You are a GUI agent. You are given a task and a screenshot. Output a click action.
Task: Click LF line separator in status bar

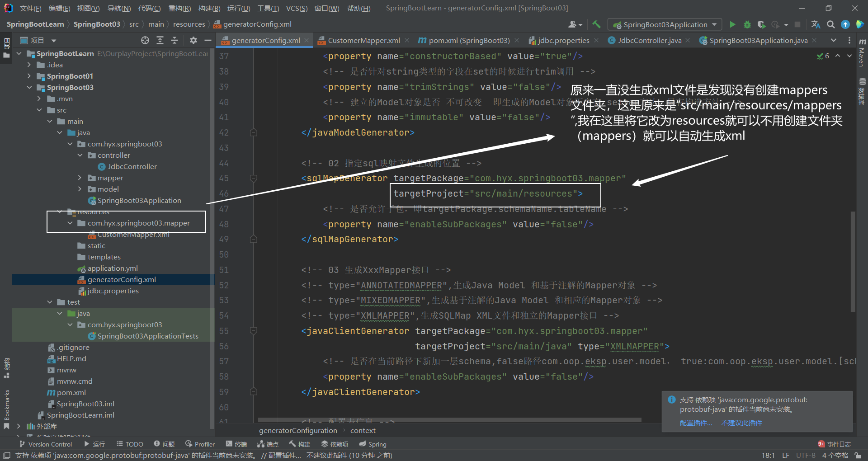click(x=786, y=455)
